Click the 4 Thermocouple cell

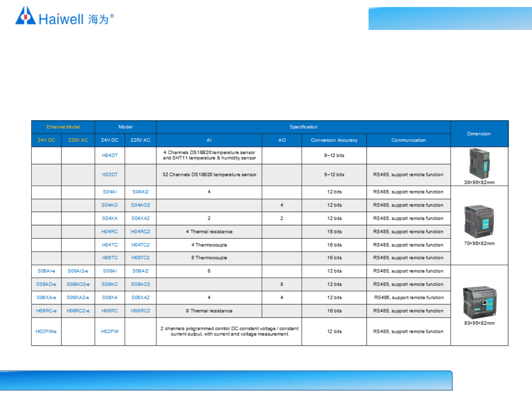[x=209, y=245]
